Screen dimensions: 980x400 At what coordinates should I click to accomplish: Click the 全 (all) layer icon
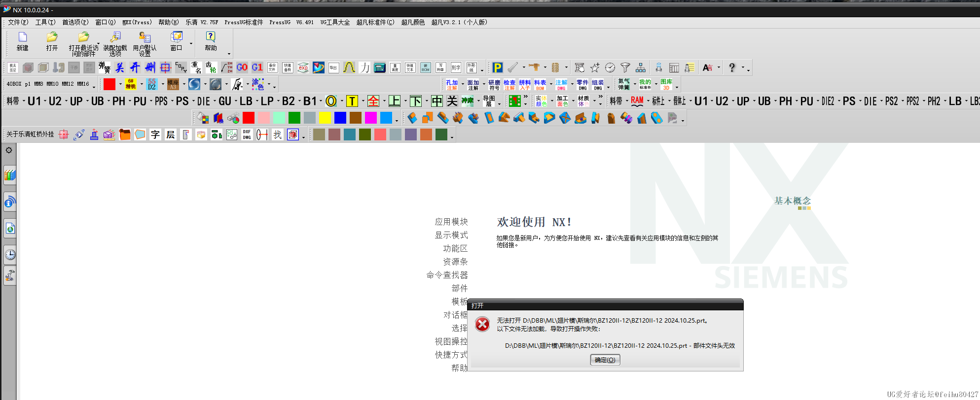[373, 101]
